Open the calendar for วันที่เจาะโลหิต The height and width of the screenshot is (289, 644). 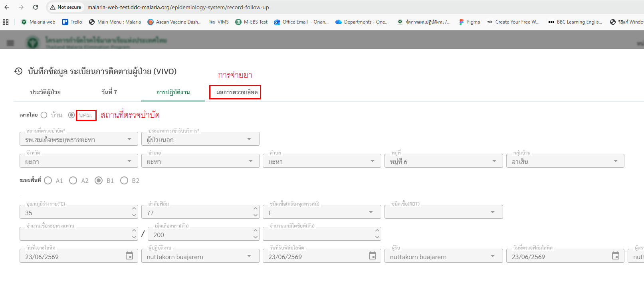129,255
